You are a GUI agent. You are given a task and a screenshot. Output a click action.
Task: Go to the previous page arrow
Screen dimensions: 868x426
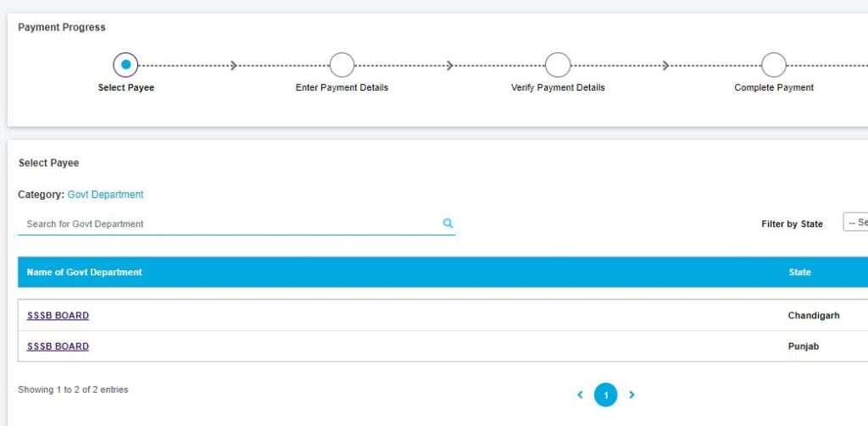[x=581, y=395]
